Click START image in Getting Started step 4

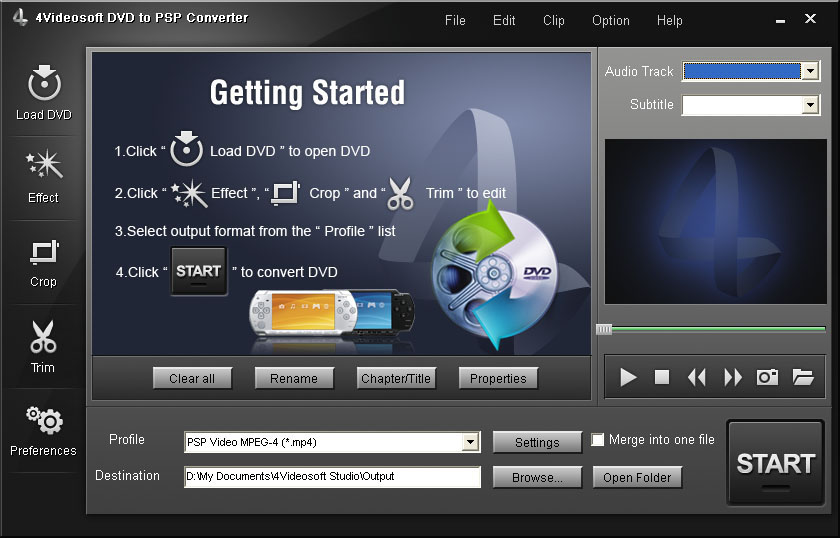click(199, 271)
